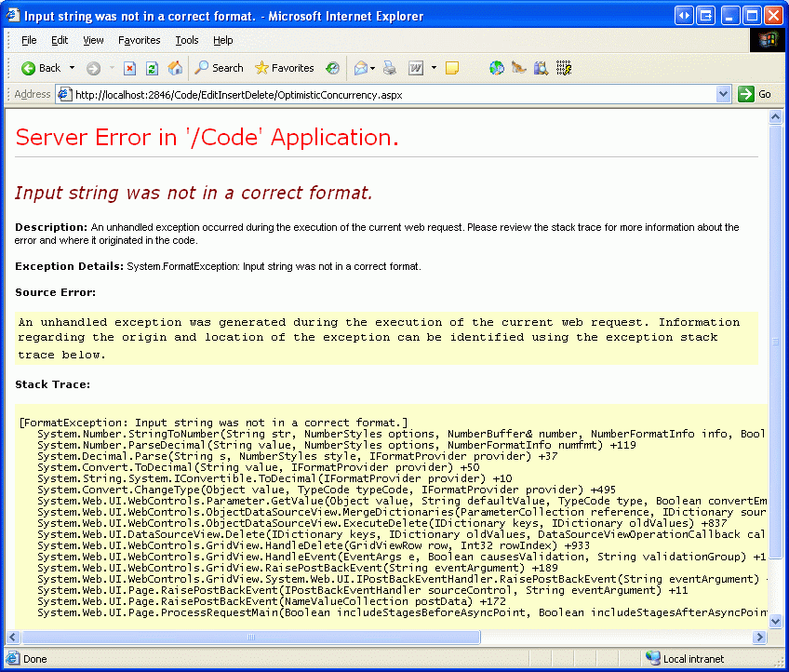Expand the Mail button dropdown arrow

click(x=373, y=68)
